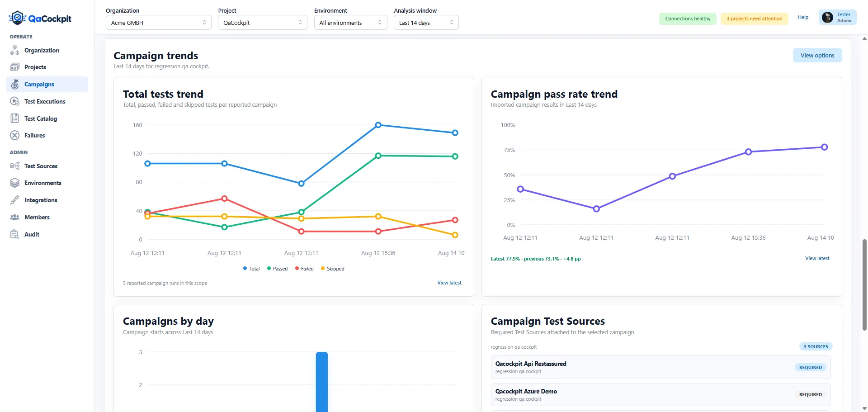
Task: Click the Campaign pass rate trend heading
Action: click(554, 94)
